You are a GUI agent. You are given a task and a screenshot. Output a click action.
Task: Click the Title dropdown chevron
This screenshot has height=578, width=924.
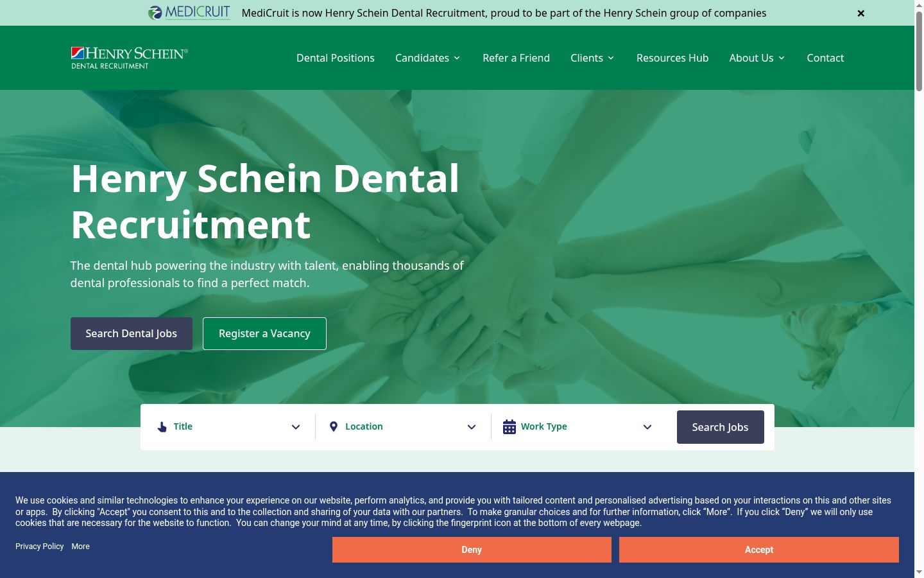[296, 427]
